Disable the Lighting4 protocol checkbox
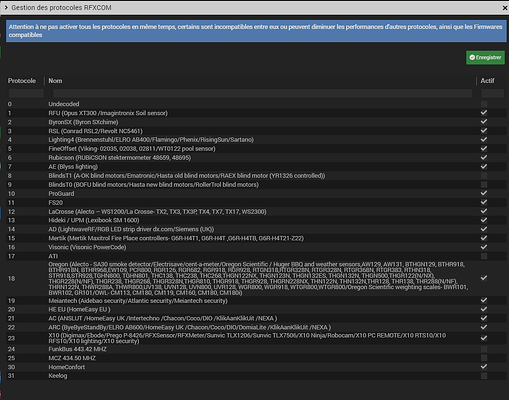 click(x=484, y=139)
